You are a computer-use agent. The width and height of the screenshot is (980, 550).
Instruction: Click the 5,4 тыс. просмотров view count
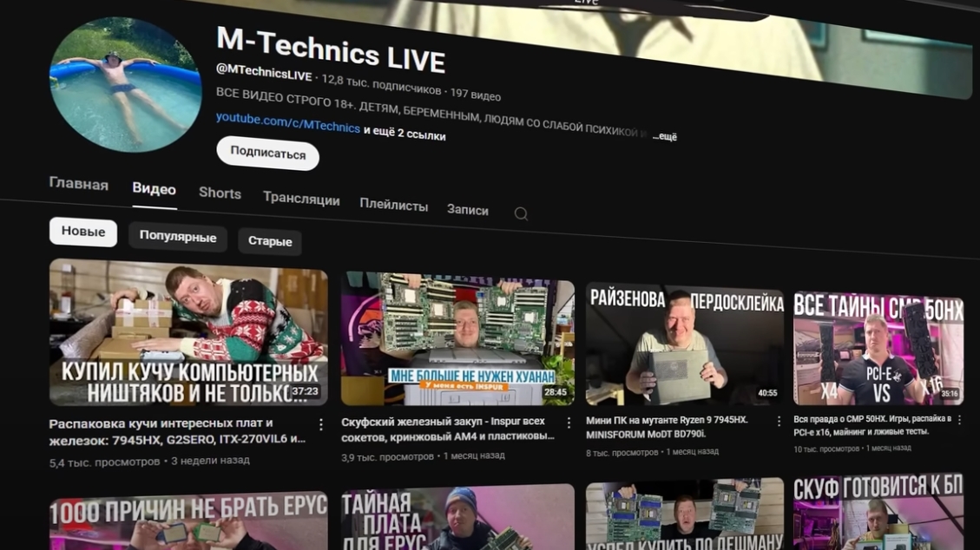(104, 462)
